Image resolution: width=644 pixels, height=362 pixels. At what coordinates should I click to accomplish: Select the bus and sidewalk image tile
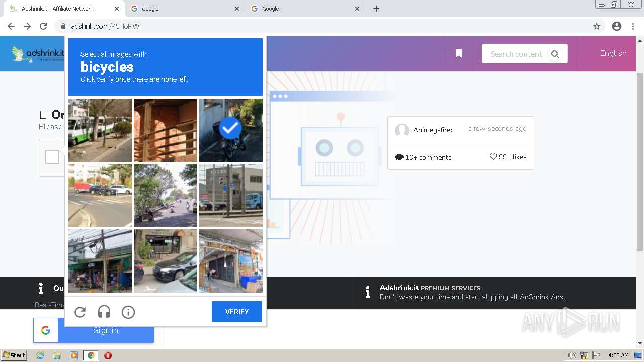click(100, 130)
